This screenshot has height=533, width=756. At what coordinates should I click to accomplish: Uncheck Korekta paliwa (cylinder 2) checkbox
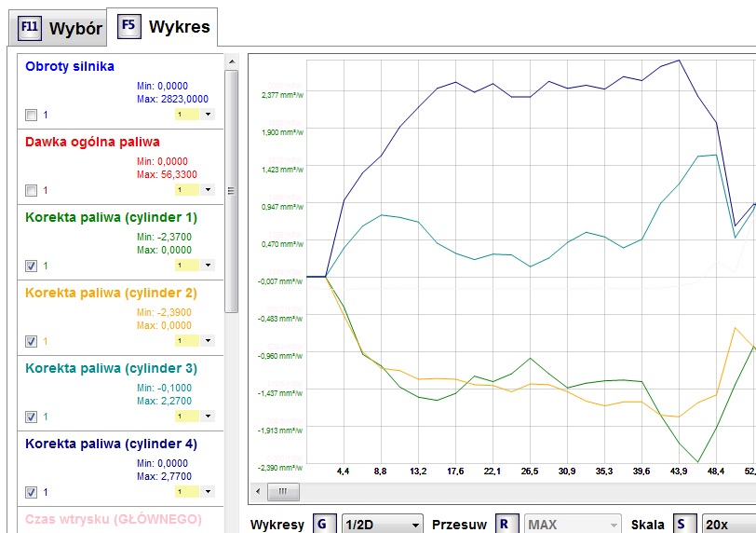pyautogui.click(x=31, y=341)
